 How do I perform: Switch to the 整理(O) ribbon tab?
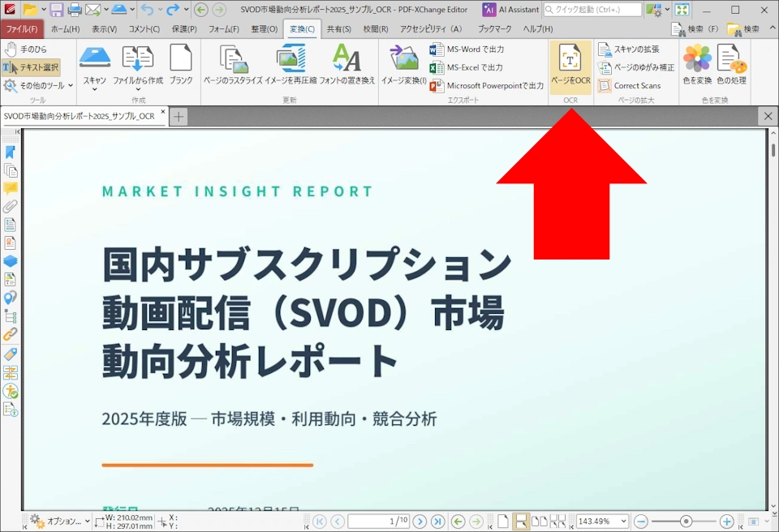265,29
